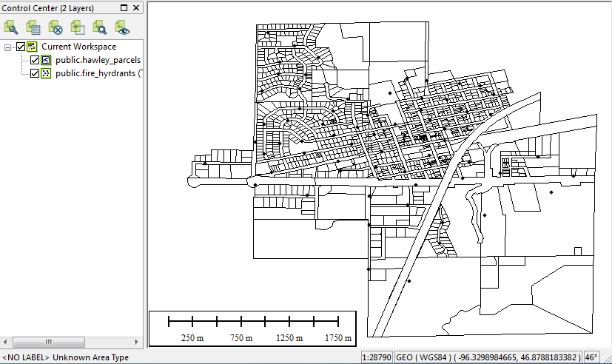612x364 pixels.
Task: Click the GEO (WGS84) coordinates readout
Action: (489, 357)
